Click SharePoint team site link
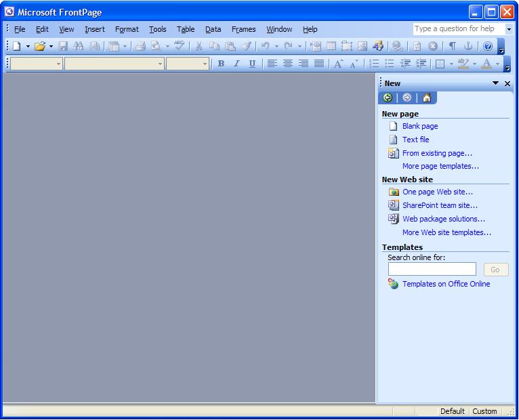519x420 pixels. 440,205
